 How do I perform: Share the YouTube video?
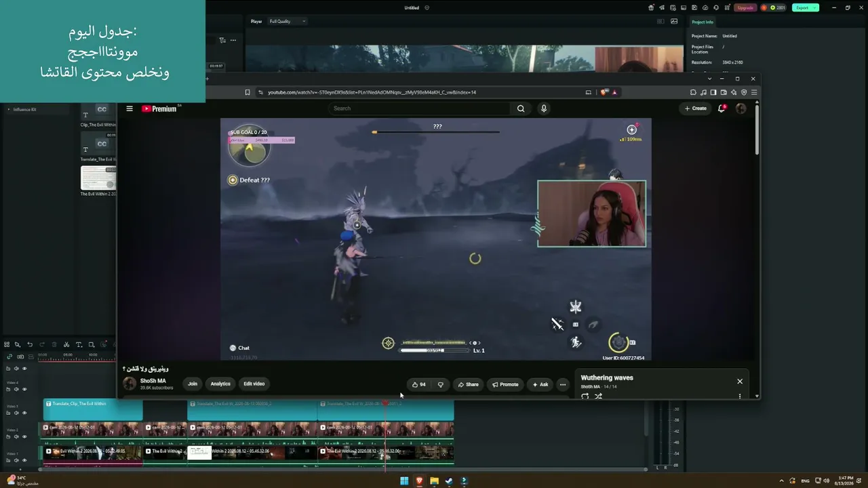click(x=468, y=384)
